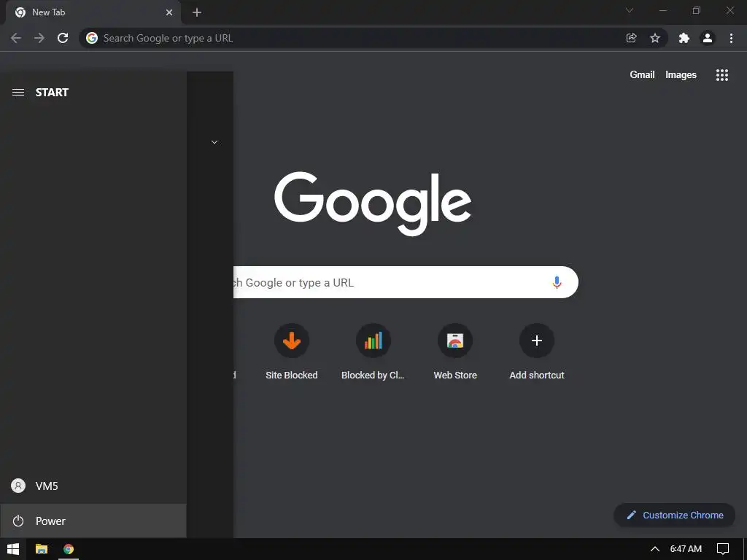The height and width of the screenshot is (560, 747).
Task: Click the share this page icon
Action: [x=631, y=38]
